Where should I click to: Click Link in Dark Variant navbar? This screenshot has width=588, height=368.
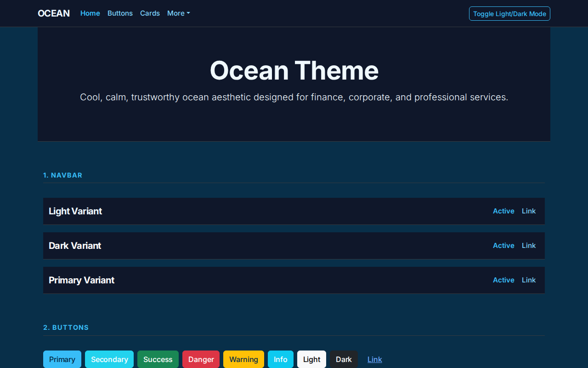point(529,246)
